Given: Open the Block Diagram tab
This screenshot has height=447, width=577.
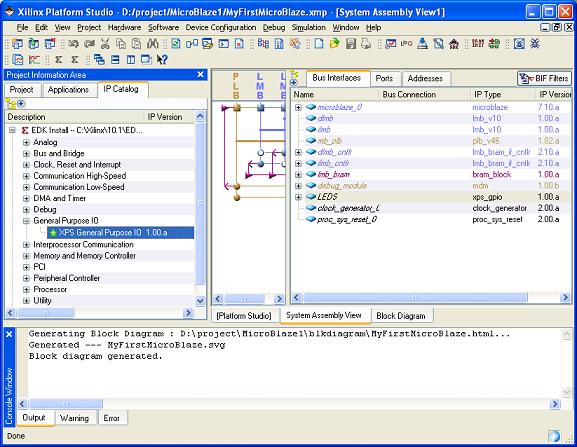Looking at the screenshot, I should (x=401, y=316).
